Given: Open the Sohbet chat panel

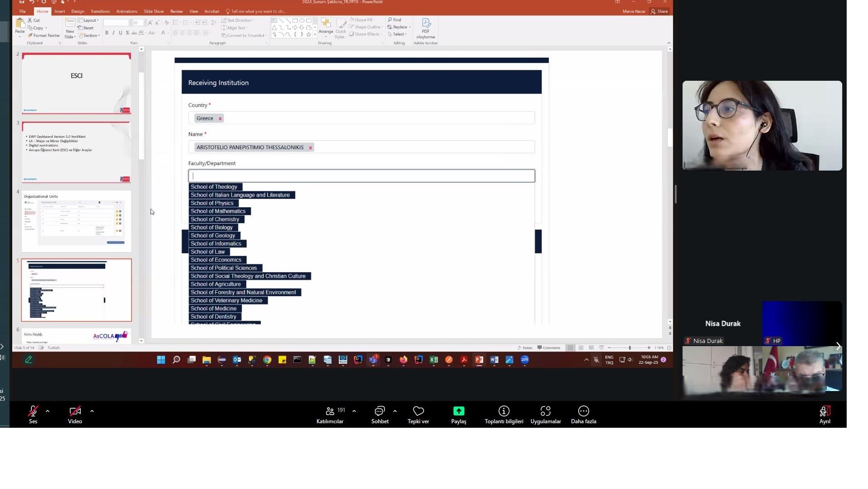Looking at the screenshot, I should [x=380, y=415].
